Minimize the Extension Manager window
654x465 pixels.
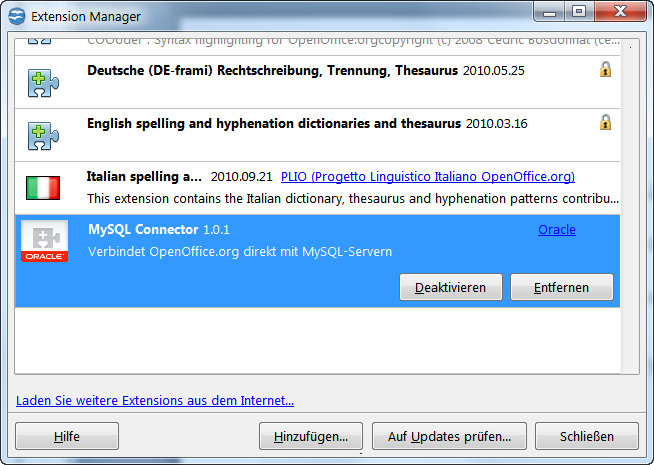click(549, 12)
